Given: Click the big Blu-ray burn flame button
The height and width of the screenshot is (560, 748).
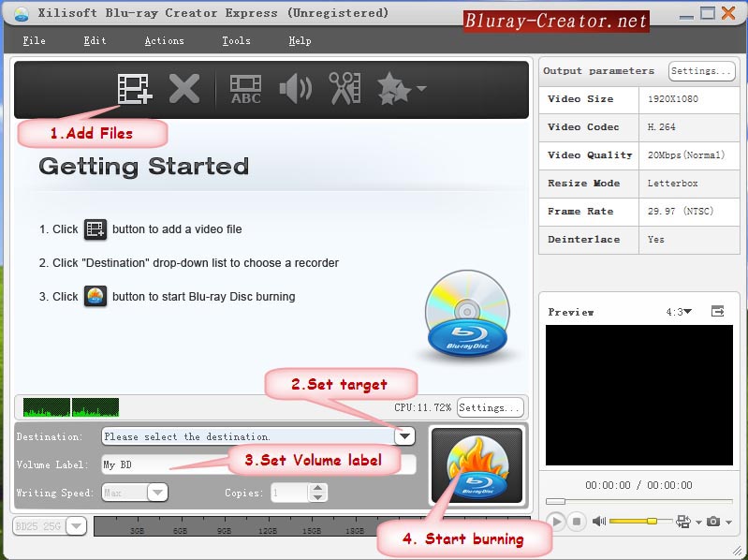Looking at the screenshot, I should tap(477, 465).
